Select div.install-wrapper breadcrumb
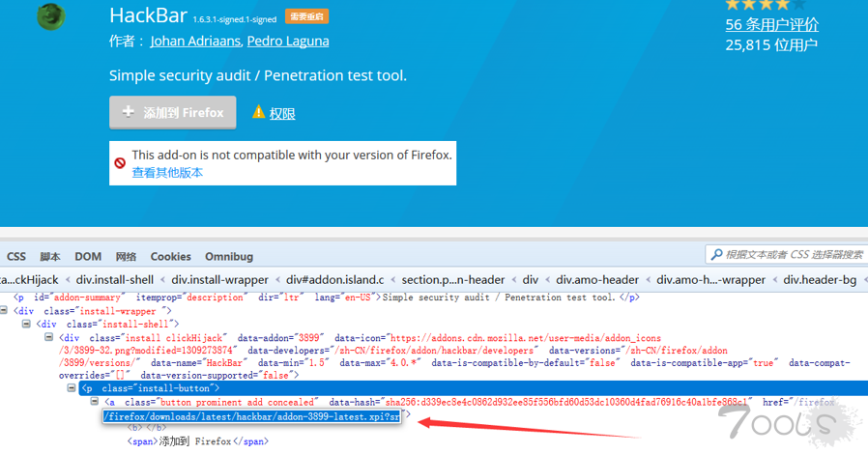Screen dimensions: 868x454 tap(219, 280)
